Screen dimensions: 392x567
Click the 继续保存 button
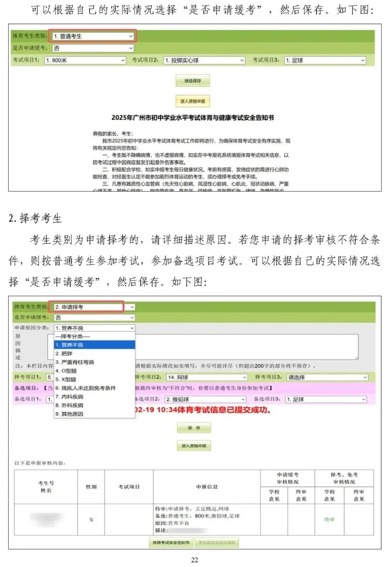coord(193,80)
